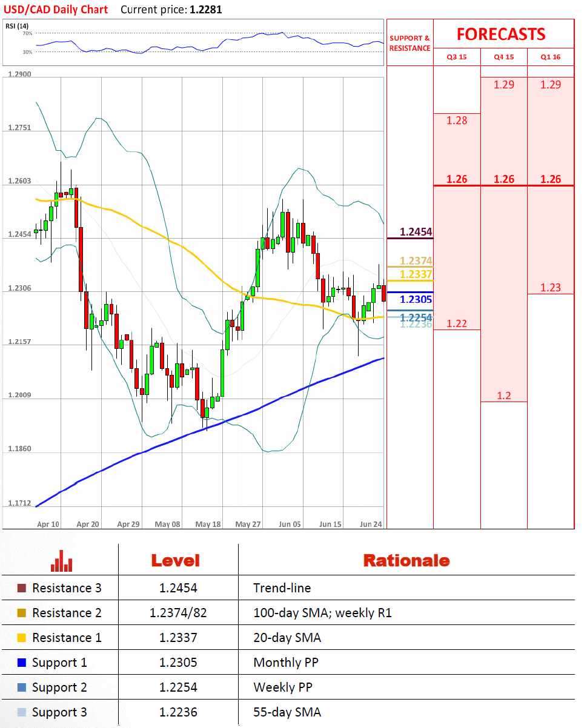Click the 1.29 forecast value in Q1 16
587x728 pixels.
pyautogui.click(x=551, y=85)
